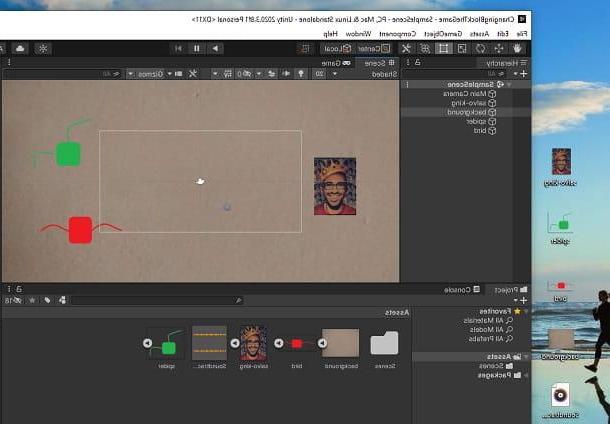Image resolution: width=610 pixels, height=424 pixels.
Task: Open the Hierarchy panel kebab options menu
Action: point(408,62)
